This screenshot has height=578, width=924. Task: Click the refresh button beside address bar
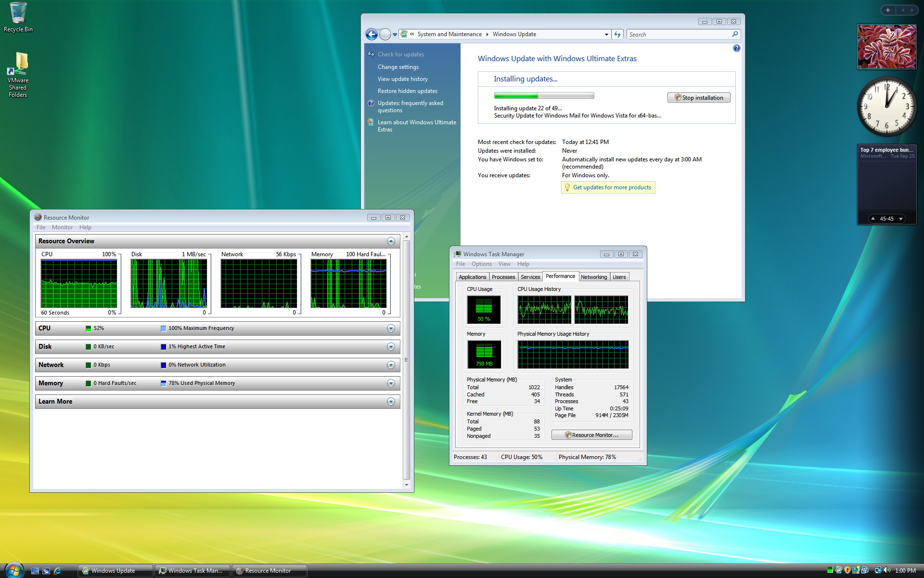point(618,34)
